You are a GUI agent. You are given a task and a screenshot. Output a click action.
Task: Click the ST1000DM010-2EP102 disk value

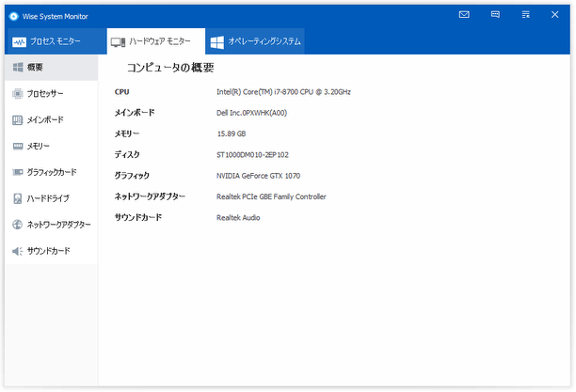[252, 155]
